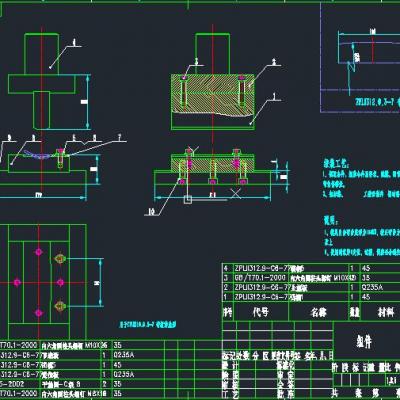Select the top magenta bolt circle in plan view
The height and width of the screenshot is (400, 400).
point(39,252)
